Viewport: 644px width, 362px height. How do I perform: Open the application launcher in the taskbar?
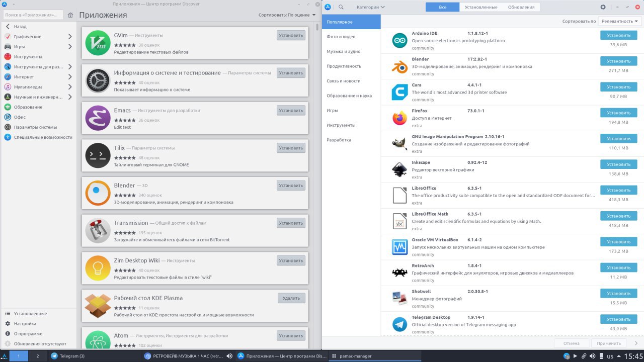click(x=5, y=356)
